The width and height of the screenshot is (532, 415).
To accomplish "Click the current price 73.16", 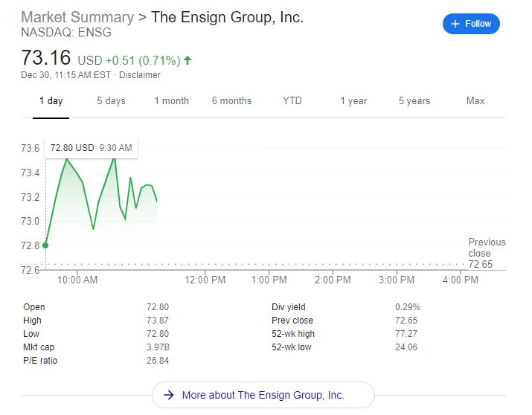I will [x=45, y=57].
